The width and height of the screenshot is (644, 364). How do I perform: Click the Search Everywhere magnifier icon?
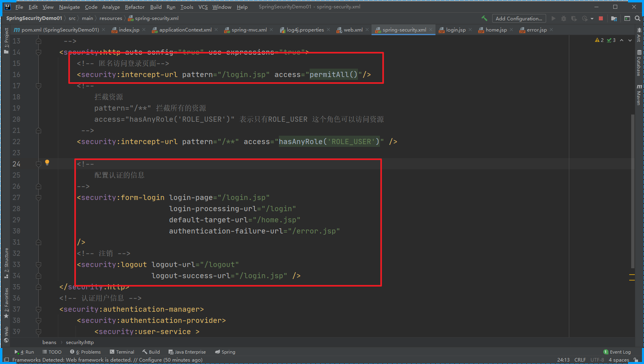coord(638,18)
